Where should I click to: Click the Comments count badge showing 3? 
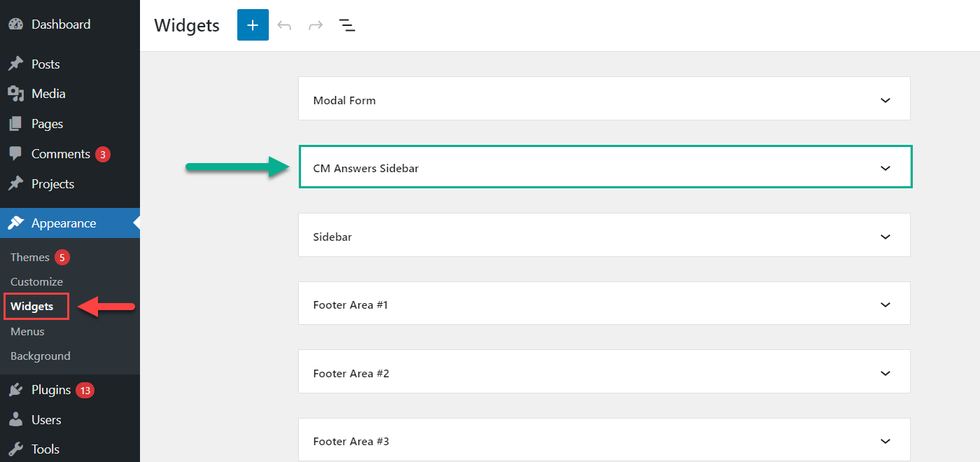pos(103,155)
